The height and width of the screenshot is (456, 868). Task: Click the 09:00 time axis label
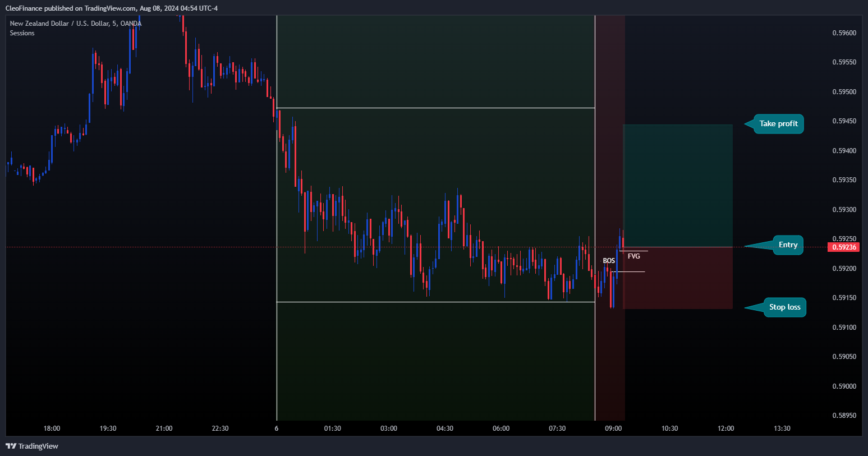(613, 429)
